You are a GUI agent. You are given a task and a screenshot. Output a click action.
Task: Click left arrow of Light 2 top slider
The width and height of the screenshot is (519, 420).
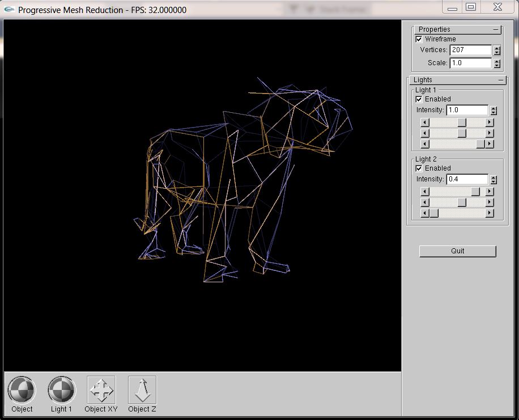point(425,192)
